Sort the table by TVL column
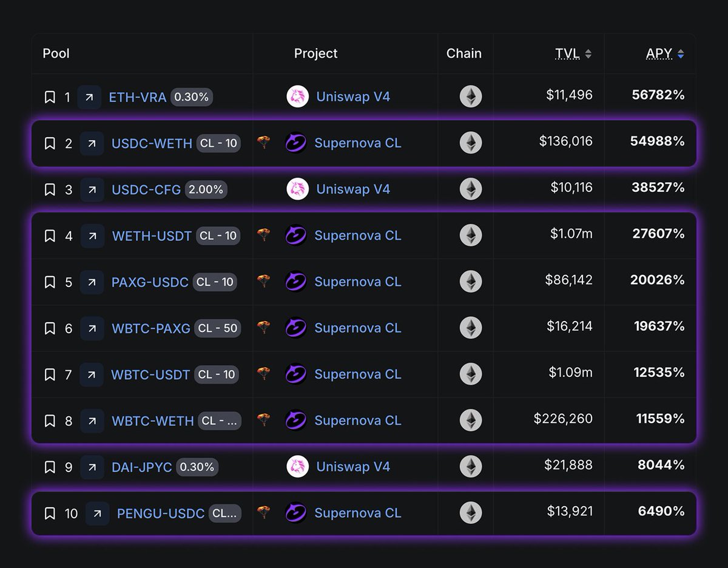 tap(573, 53)
